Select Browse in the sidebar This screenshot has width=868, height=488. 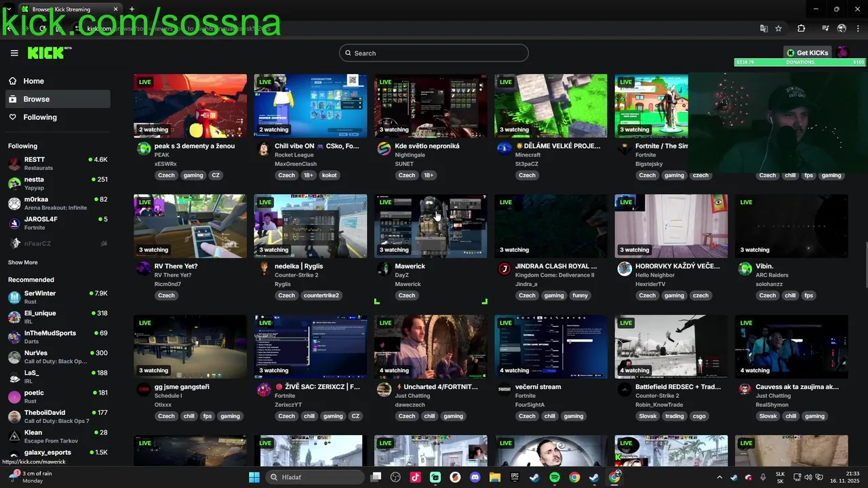point(57,99)
